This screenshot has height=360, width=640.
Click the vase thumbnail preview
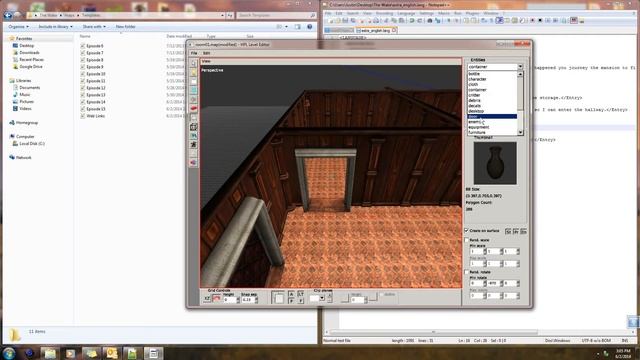click(495, 163)
